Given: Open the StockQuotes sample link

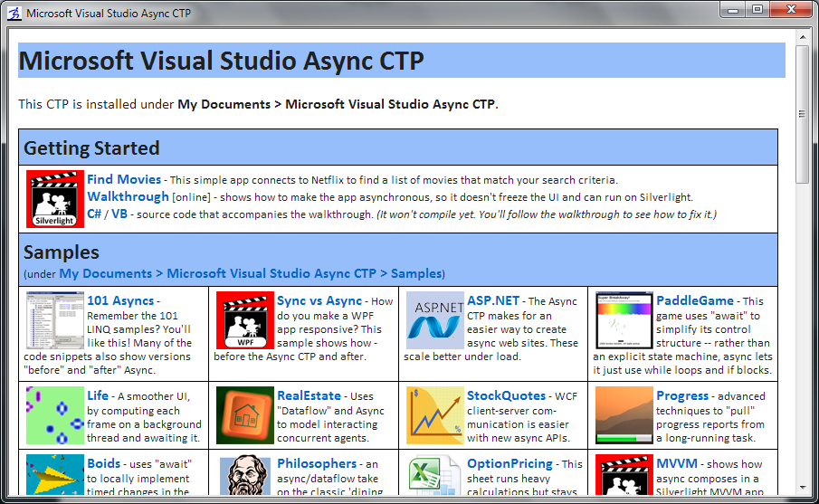Looking at the screenshot, I should (x=506, y=396).
